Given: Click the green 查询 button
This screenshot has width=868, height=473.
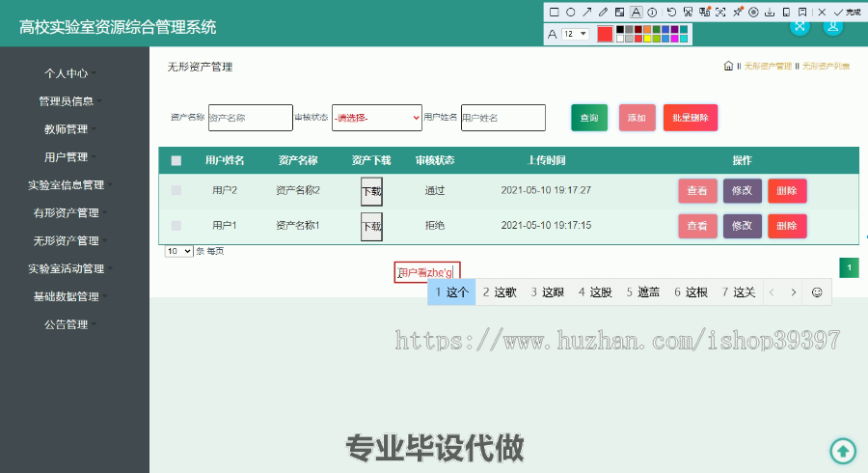Looking at the screenshot, I should 589,118.
